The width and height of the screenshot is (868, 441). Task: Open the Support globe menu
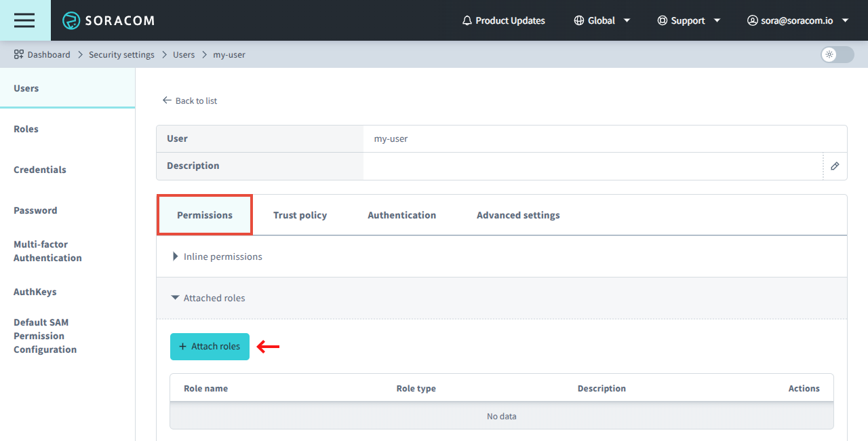pos(661,20)
